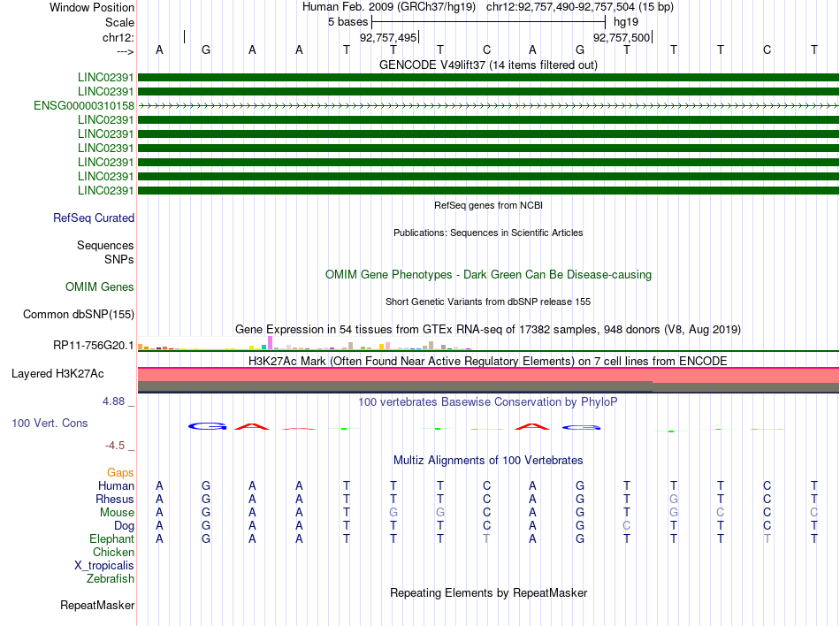Click the OMIM Gene Phenotypes title
The image size is (840, 626).
click(488, 275)
